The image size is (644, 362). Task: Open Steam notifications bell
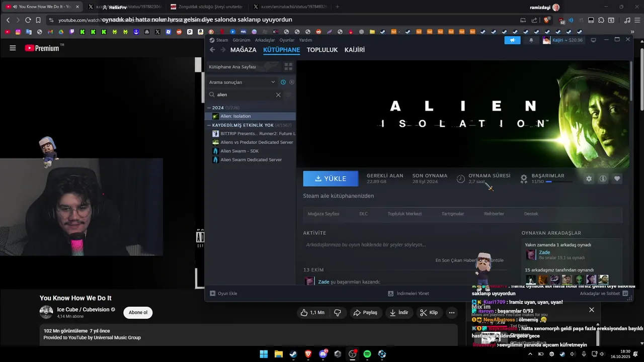[x=531, y=40]
